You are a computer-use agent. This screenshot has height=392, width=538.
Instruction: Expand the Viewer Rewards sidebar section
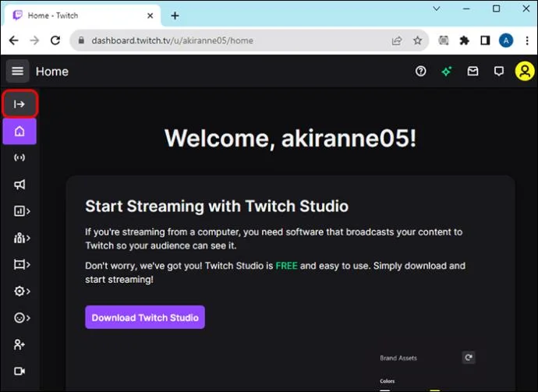click(x=22, y=318)
